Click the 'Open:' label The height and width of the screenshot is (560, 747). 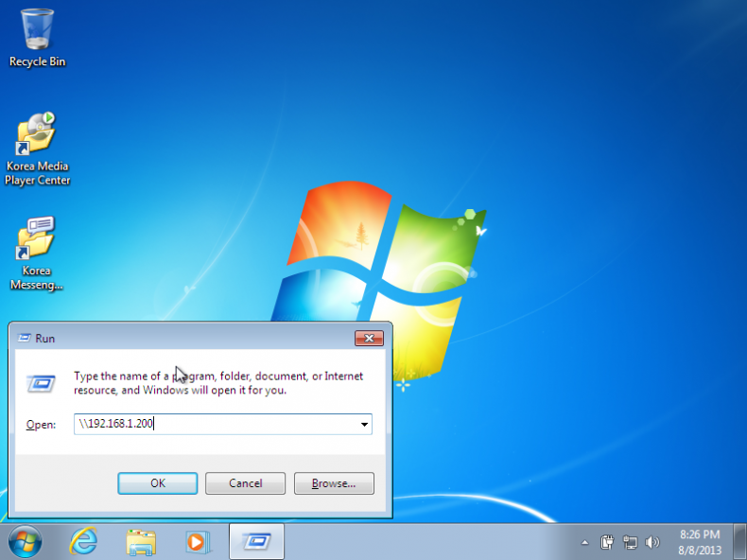[x=41, y=425]
